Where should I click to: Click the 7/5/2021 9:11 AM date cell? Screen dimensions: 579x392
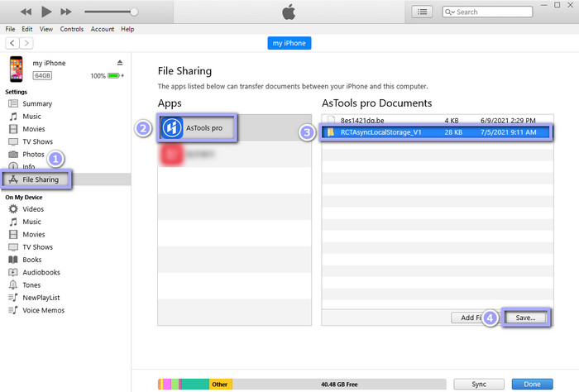pos(508,132)
